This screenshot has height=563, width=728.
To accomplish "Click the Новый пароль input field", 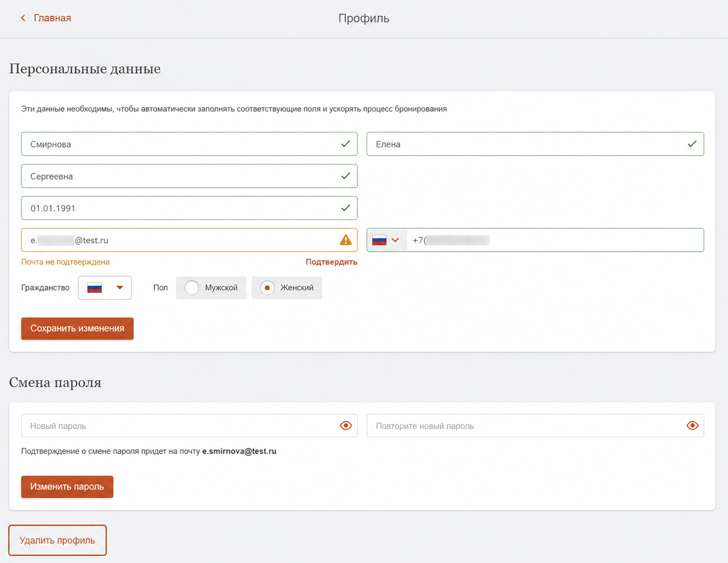I will click(189, 426).
